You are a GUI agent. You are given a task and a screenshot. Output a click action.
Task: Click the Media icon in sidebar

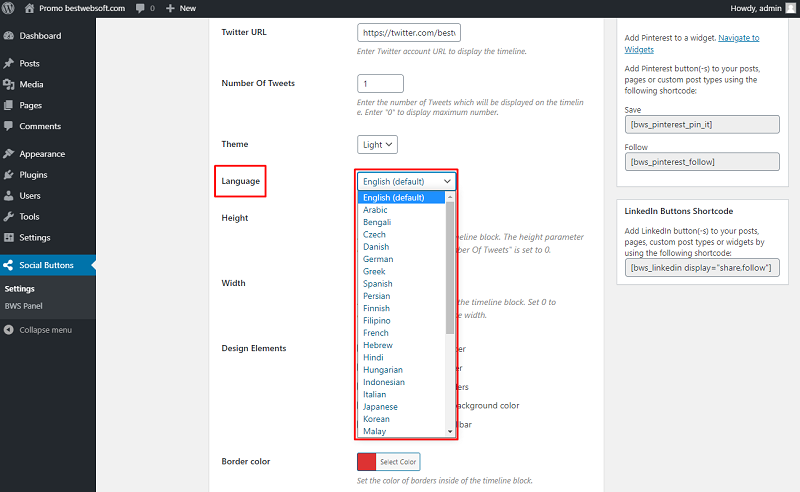point(9,84)
